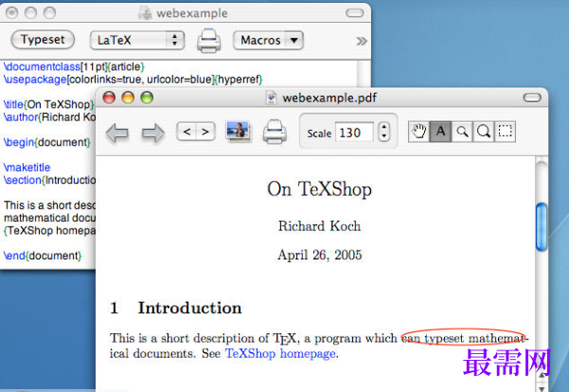Click the date April 26, 2005
This screenshot has width=569, height=392.
tap(319, 255)
